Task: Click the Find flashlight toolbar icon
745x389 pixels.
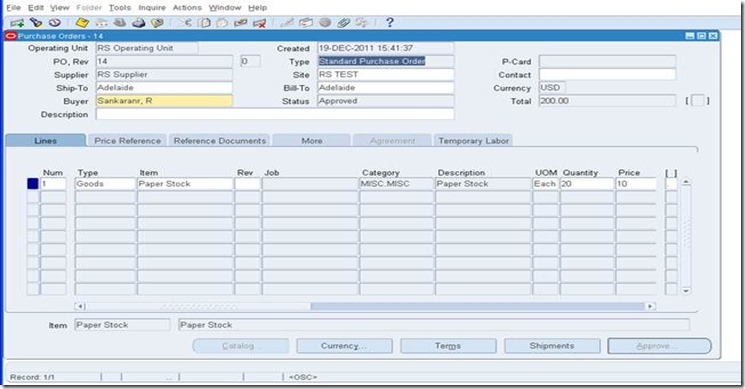Action: (36, 22)
